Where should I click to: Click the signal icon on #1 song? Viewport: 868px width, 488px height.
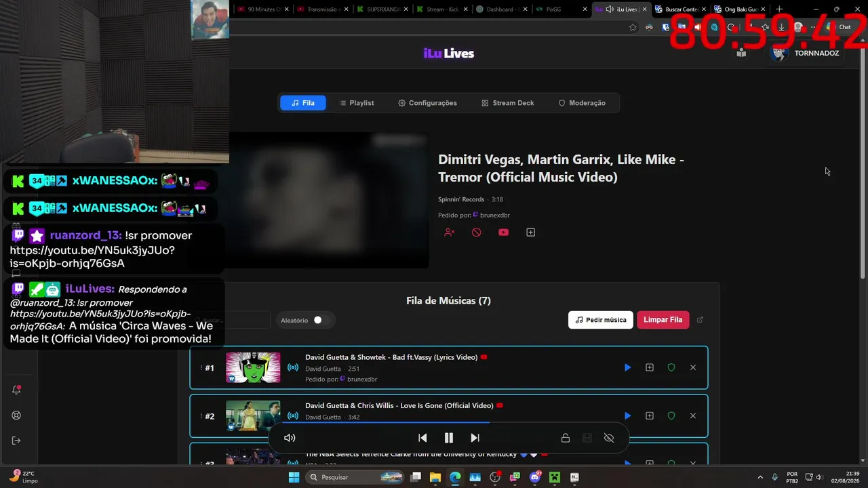(293, 367)
